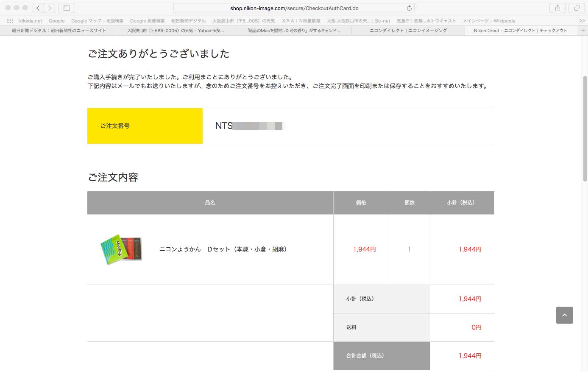Click the 合計金額（税込） label cell
Image resolution: width=588 pixels, height=372 pixels.
pyautogui.click(x=382, y=356)
